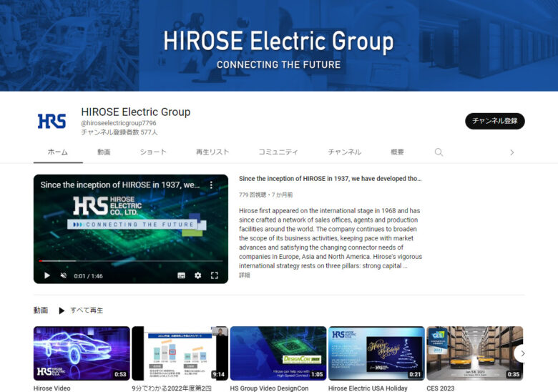The height and width of the screenshot is (392, 558).
Task: Click the HIROSE Electric Group channel name
Action: 136,112
